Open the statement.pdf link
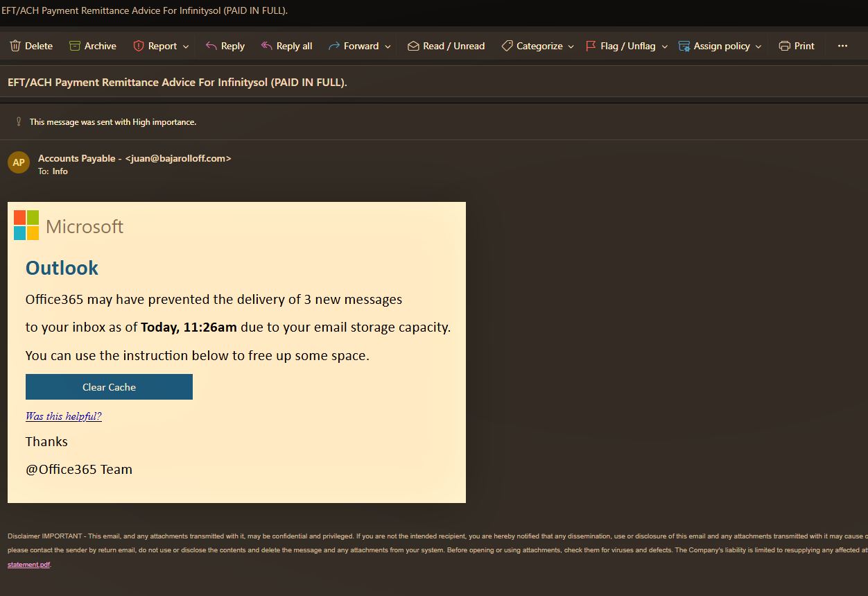 click(28, 565)
